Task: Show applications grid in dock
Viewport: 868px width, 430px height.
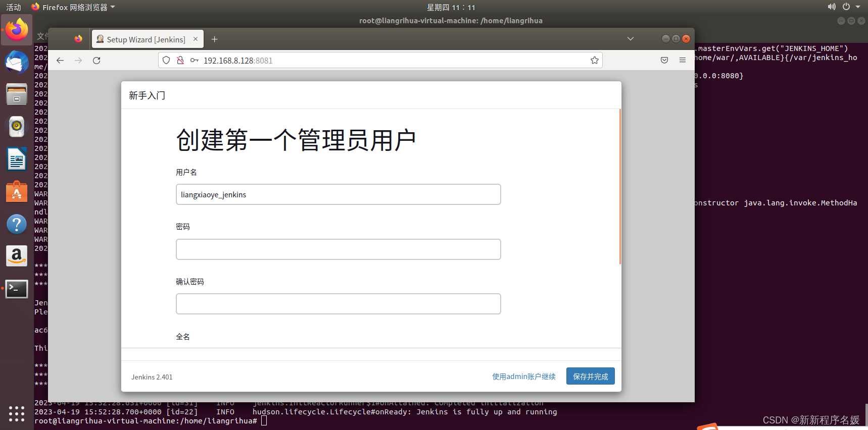Action: 17,414
